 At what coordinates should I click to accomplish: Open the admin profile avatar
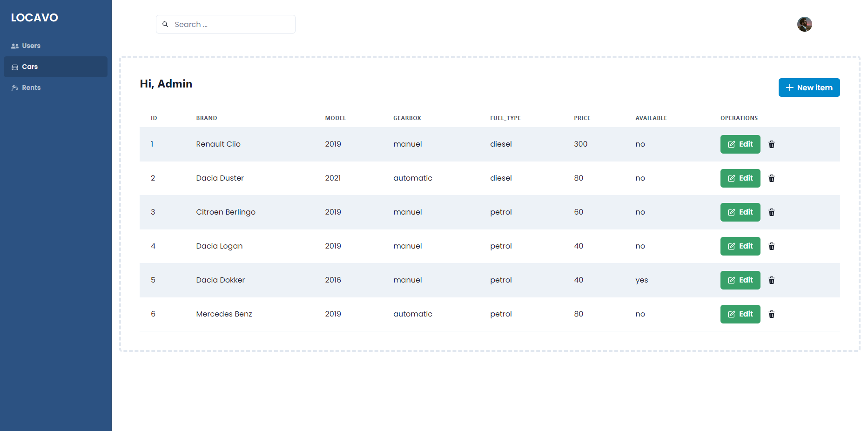804,24
